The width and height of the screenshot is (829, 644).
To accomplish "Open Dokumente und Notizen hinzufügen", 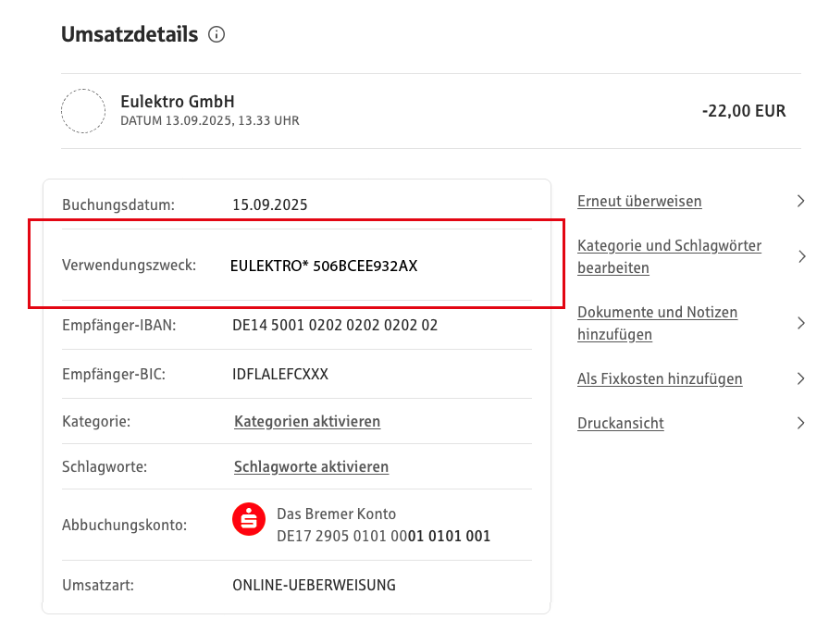I will point(657,323).
